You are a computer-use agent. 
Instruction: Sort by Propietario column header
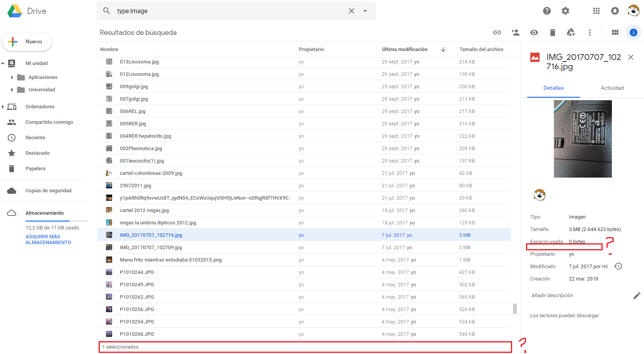coord(311,50)
